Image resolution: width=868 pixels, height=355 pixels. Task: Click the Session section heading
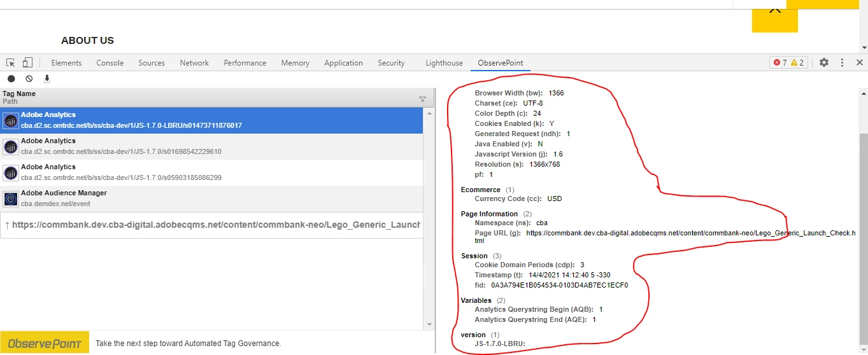point(474,256)
